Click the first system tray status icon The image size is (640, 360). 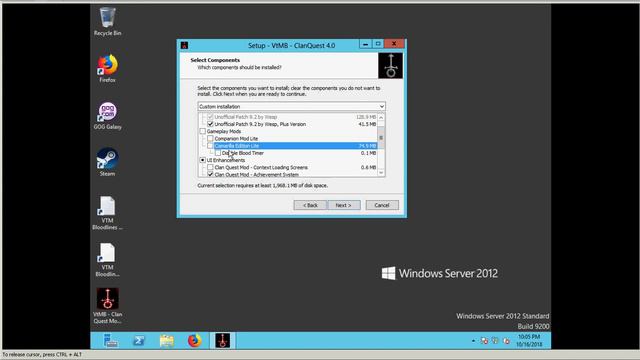click(484, 340)
